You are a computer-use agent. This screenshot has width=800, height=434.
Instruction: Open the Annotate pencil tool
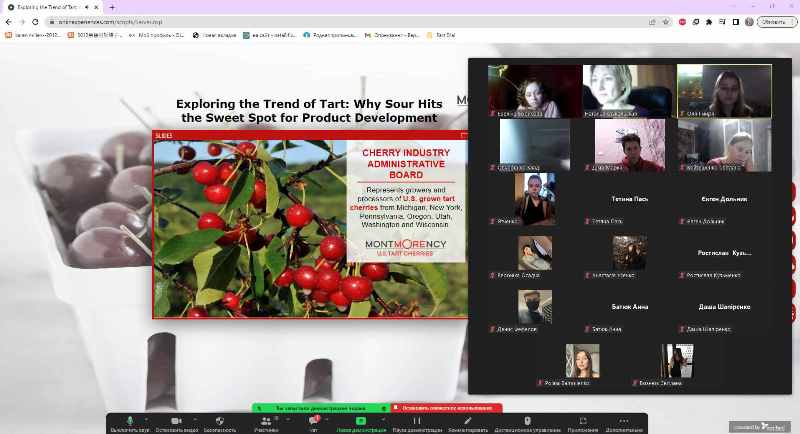point(467,421)
